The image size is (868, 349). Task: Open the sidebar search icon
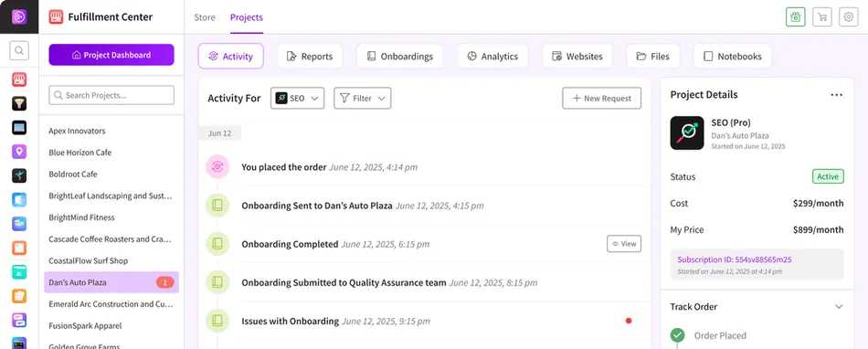pos(19,51)
